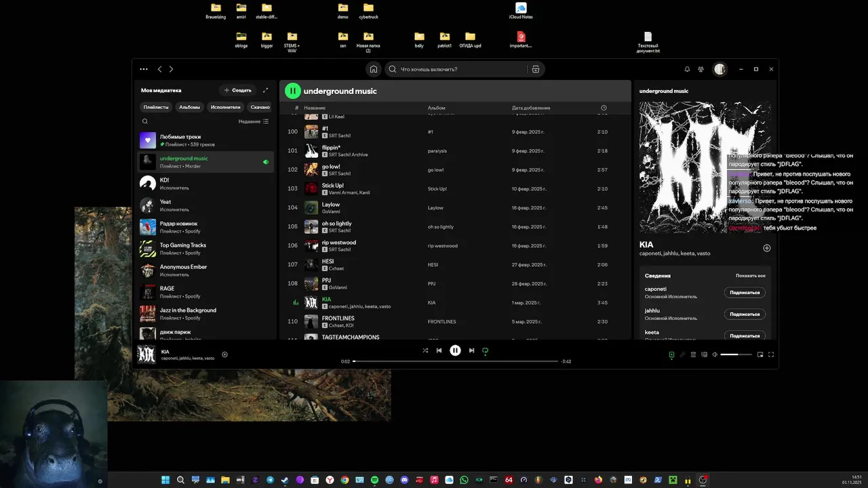Image resolution: width=868 pixels, height=488 pixels.
Task: Open 'Laylow' album link
Action: [x=435, y=208]
